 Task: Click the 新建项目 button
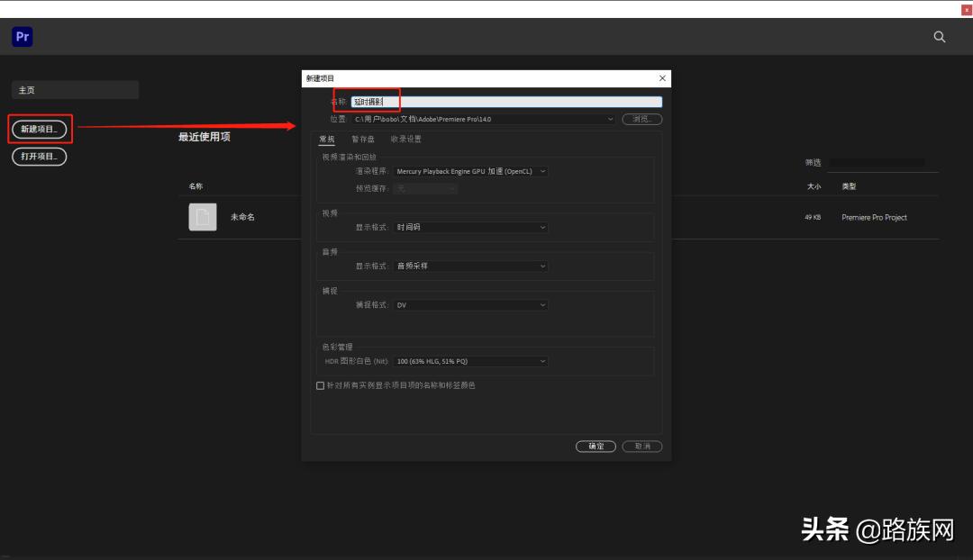[39, 129]
